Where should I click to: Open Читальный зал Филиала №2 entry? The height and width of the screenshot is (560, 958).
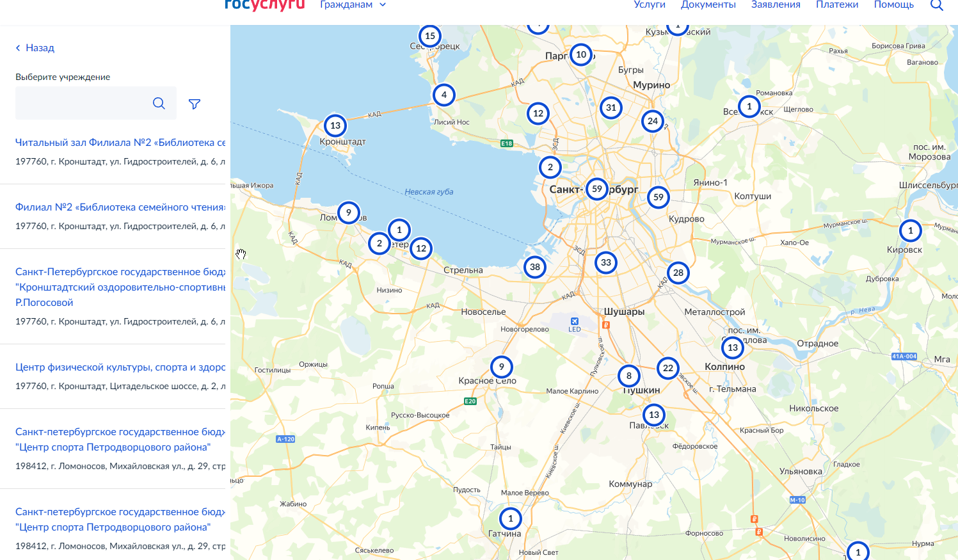click(x=120, y=142)
